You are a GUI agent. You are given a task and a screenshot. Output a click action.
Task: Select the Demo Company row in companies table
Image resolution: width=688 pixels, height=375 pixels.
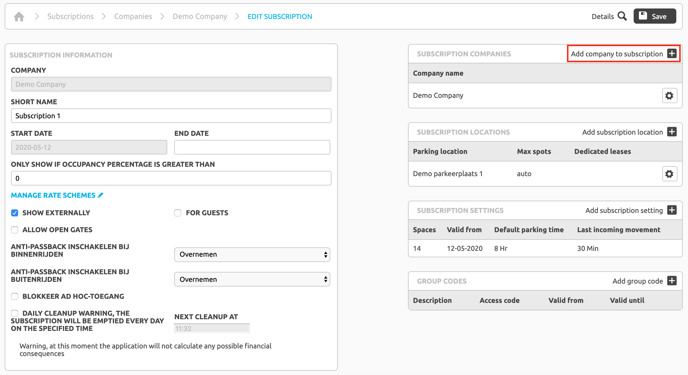tap(545, 96)
